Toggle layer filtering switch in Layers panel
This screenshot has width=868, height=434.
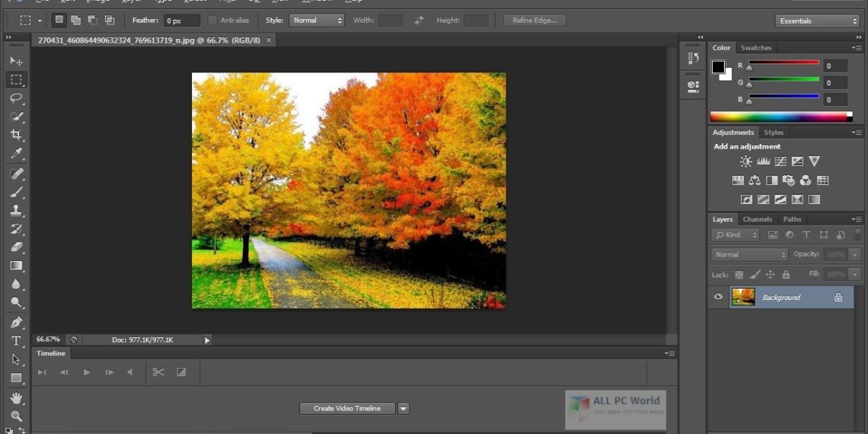point(857,235)
